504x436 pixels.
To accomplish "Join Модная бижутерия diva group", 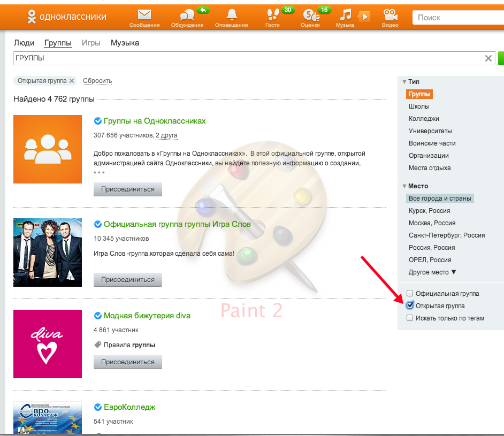I will coord(128,362).
